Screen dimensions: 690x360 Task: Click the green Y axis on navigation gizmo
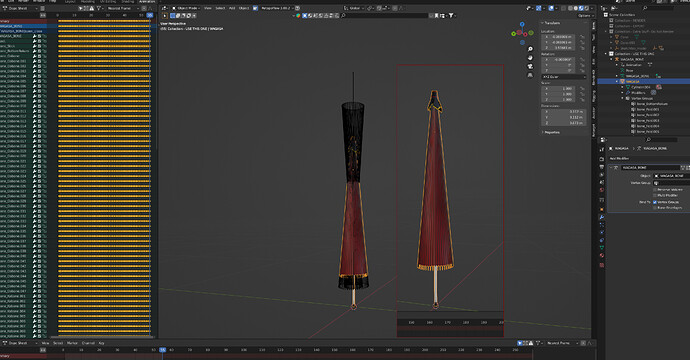514,34
